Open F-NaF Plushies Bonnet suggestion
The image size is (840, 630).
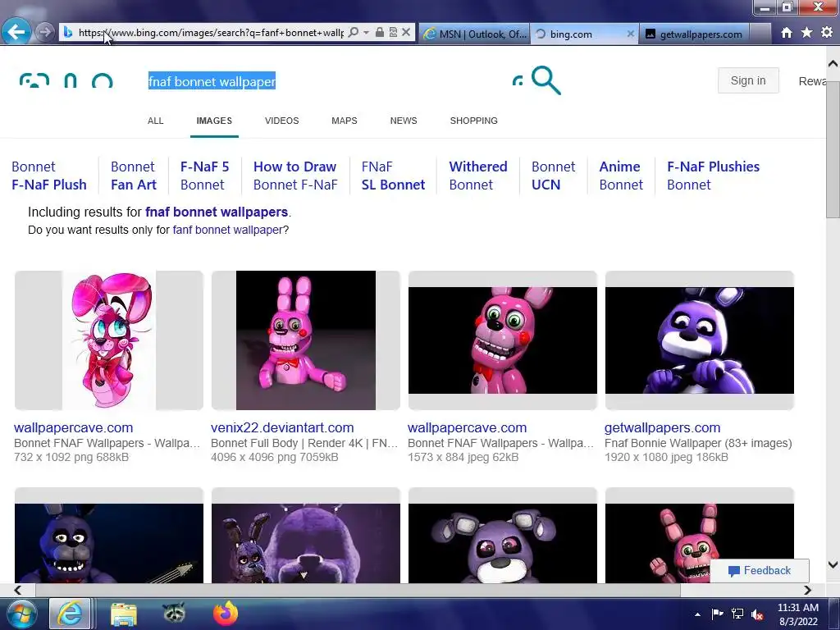click(x=713, y=176)
